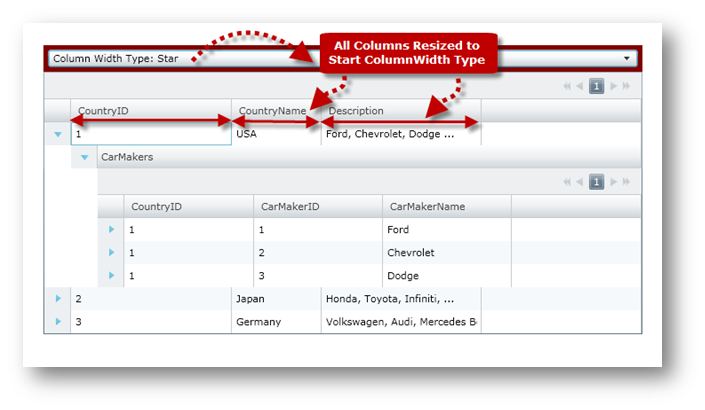Viewport: 705px width, 410px height.
Task: Go to next page in main grid pager
Action: coord(613,87)
